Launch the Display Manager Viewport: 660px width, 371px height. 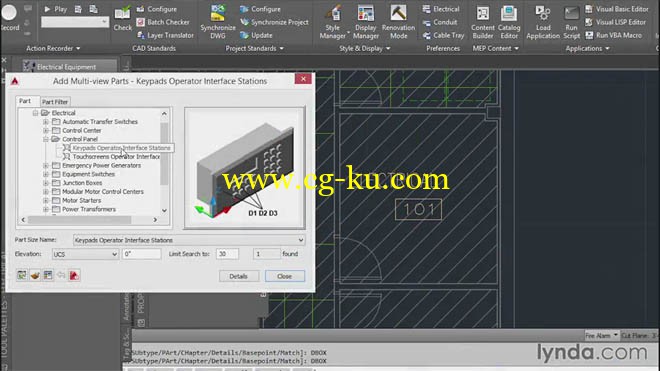(x=365, y=22)
